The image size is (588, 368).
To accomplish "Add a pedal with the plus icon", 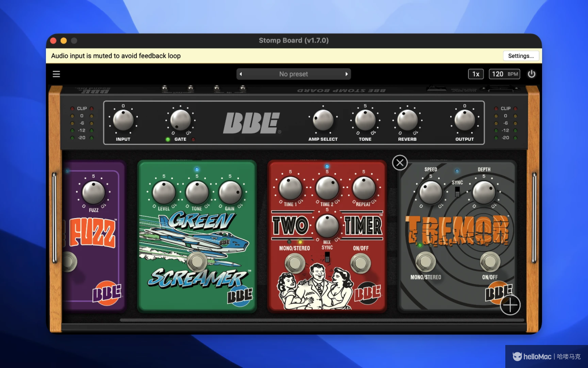I will (510, 305).
